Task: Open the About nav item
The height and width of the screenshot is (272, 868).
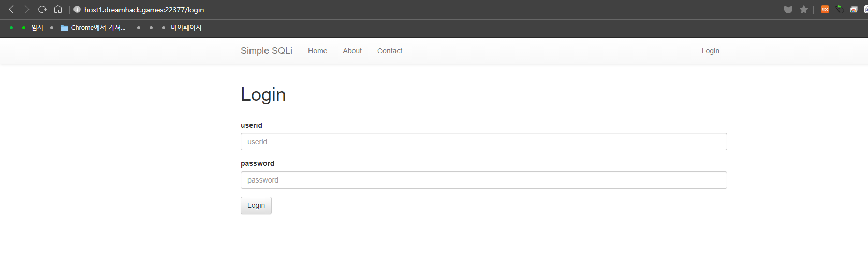Action: pos(352,51)
